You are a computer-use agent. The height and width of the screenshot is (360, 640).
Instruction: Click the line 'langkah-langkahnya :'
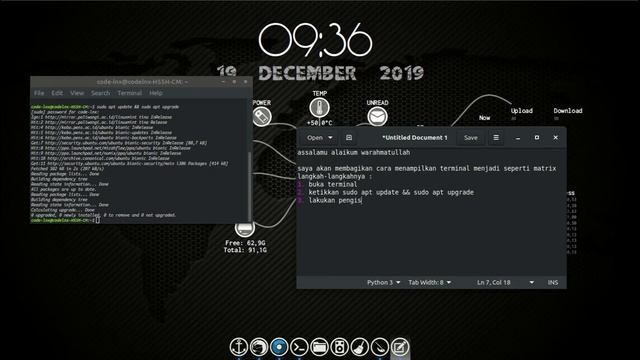[335, 176]
